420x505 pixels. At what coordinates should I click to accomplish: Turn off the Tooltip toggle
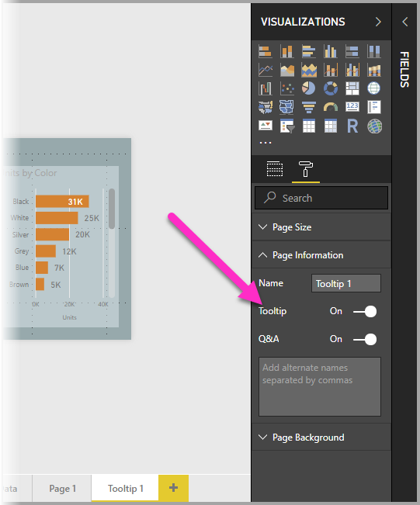[365, 311]
